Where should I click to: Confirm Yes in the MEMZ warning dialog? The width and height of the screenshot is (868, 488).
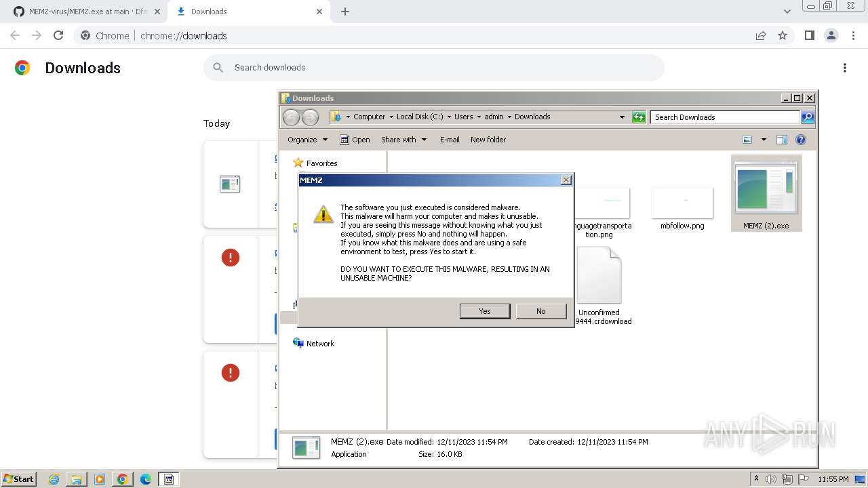pos(485,311)
